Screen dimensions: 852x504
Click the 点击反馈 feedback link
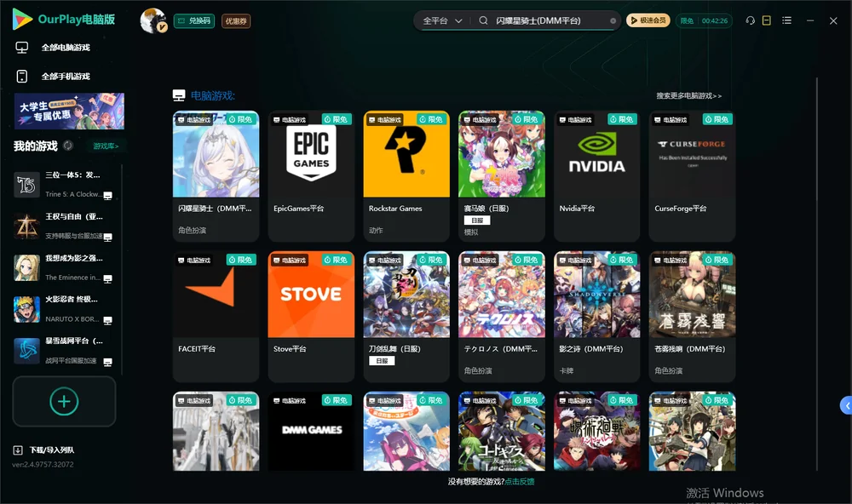click(x=520, y=482)
